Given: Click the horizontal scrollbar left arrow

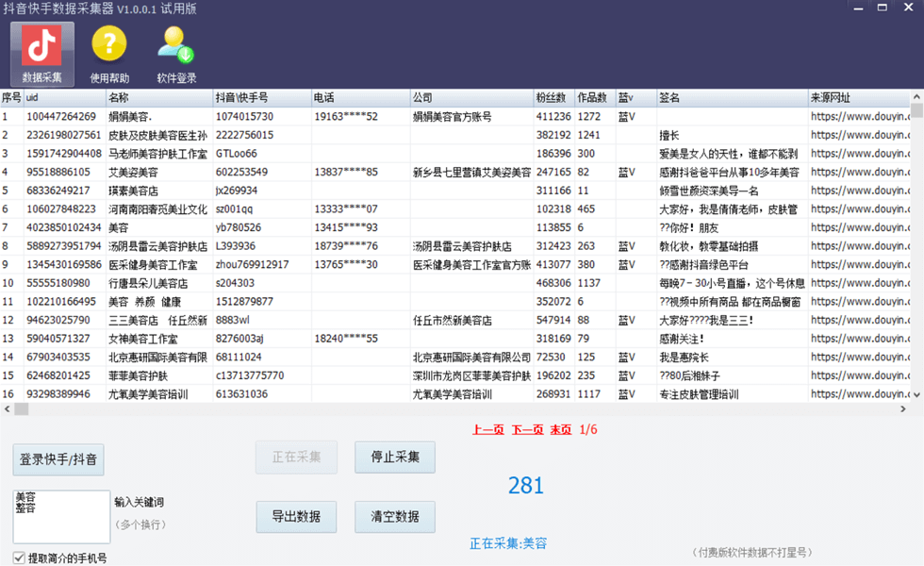Looking at the screenshot, I should click(8, 409).
